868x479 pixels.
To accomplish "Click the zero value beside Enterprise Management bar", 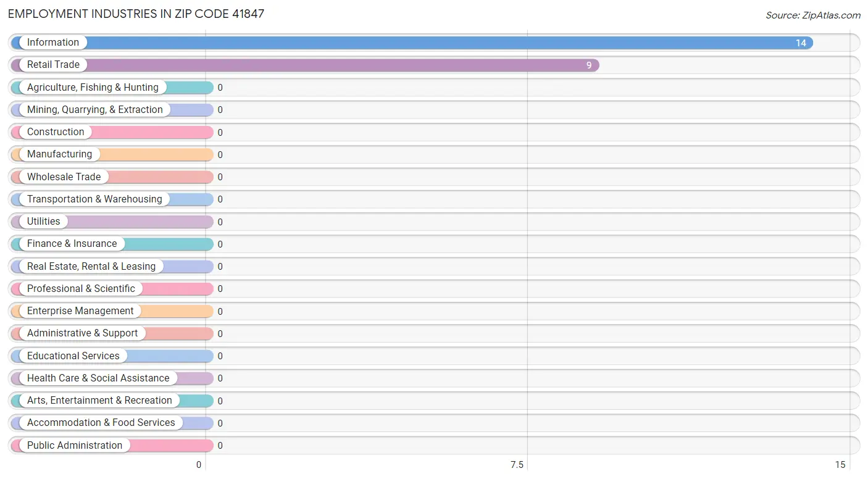I will (220, 312).
